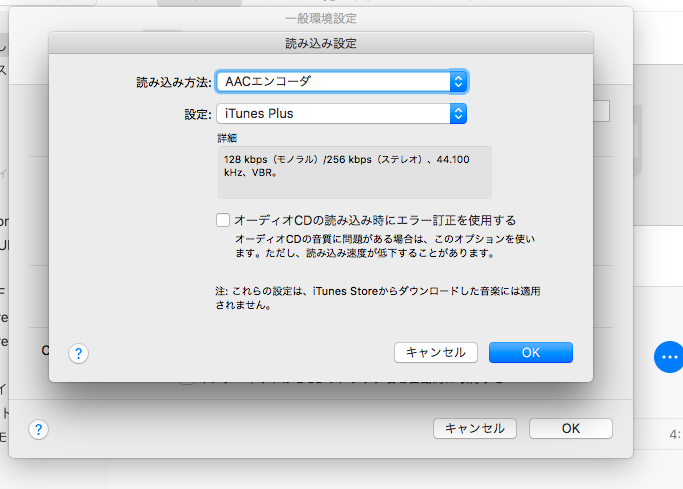Open help in the 一般環境設定 window

(38, 430)
